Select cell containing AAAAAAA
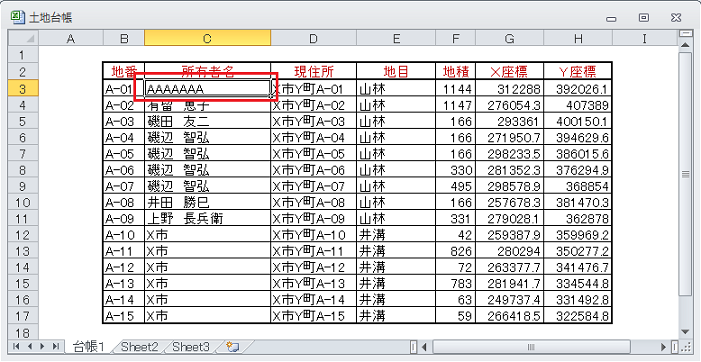 tap(207, 88)
